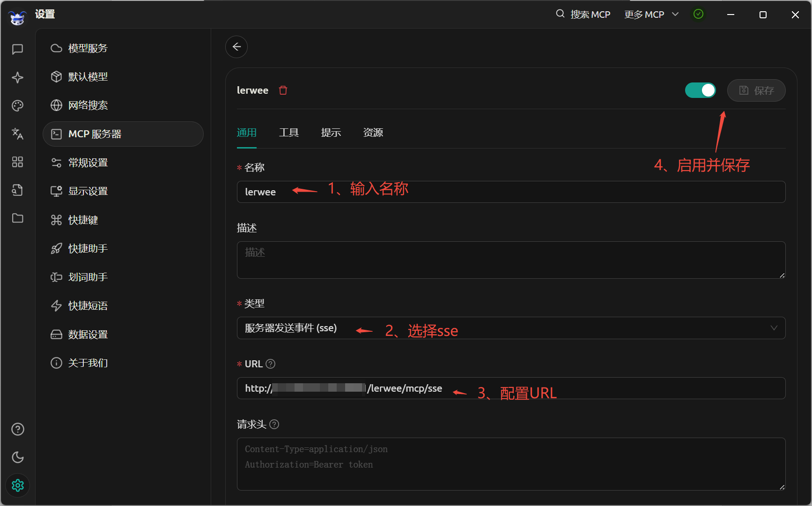Open the 更多 MCP dropdown
812x506 pixels.
point(651,15)
